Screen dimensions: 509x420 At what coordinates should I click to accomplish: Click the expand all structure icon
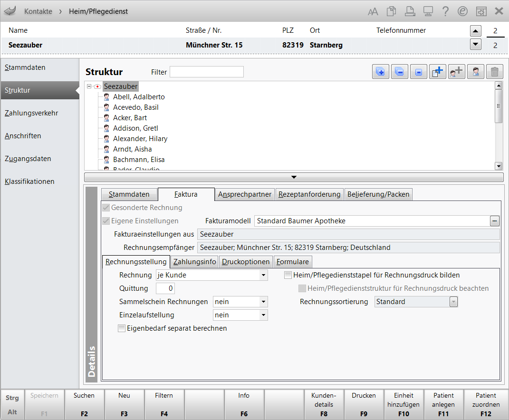[x=380, y=72]
